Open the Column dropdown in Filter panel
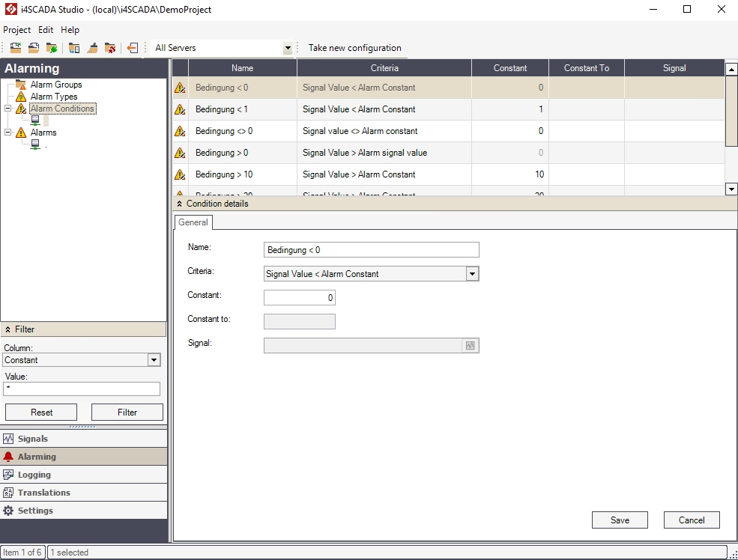 point(154,360)
